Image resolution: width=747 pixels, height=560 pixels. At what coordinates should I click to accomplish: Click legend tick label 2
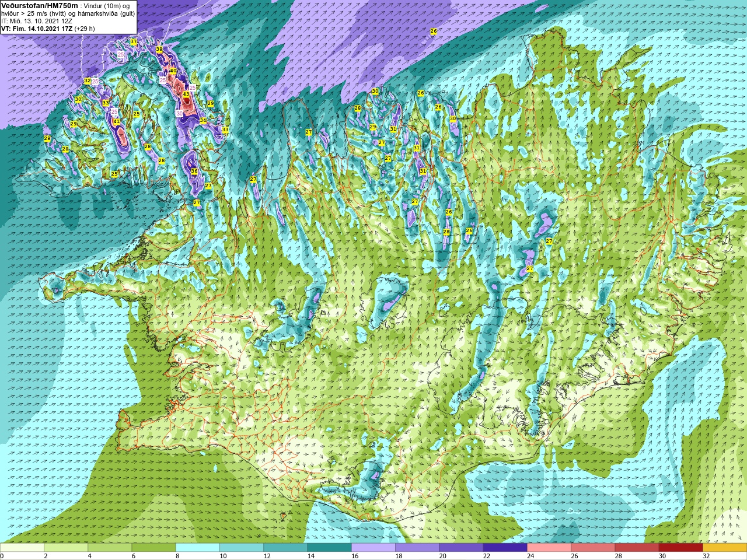[44, 556]
